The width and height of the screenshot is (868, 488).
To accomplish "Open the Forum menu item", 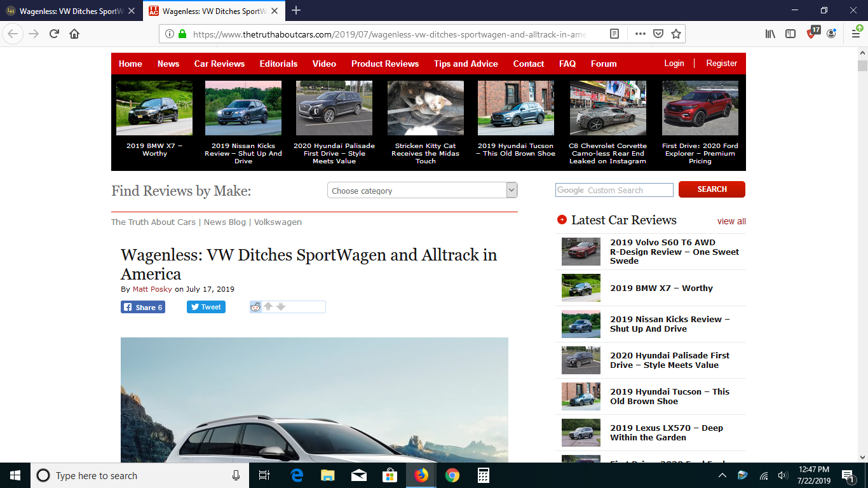I will click(x=604, y=64).
